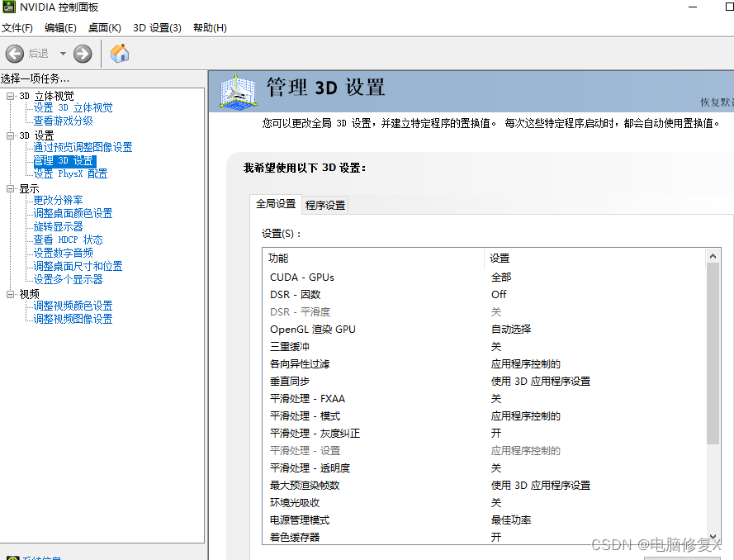Screen dimensions: 734x560
Task: Select the CUDA - GPUs setting row
Action: 485,278
